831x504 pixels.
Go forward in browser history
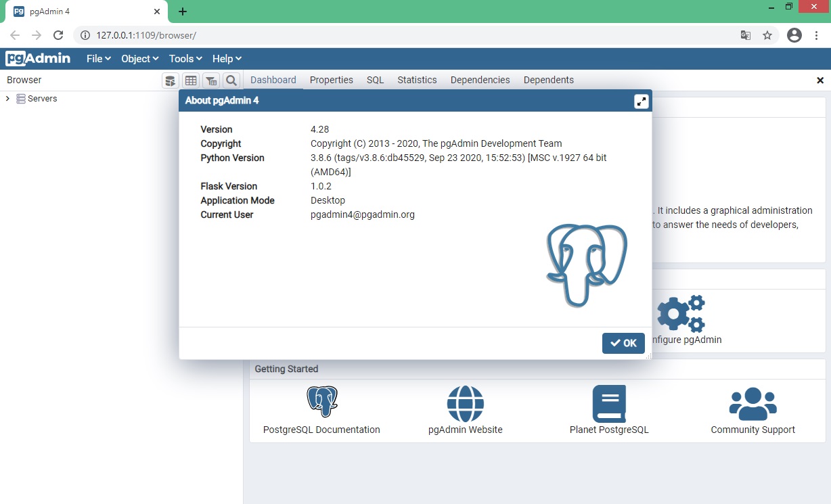coord(37,35)
